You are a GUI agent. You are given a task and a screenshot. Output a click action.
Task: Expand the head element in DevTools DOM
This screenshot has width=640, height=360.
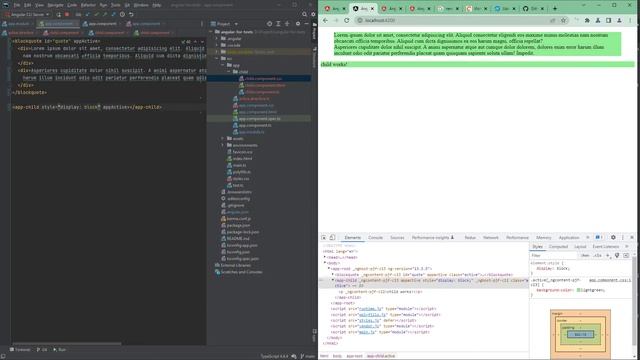325,257
